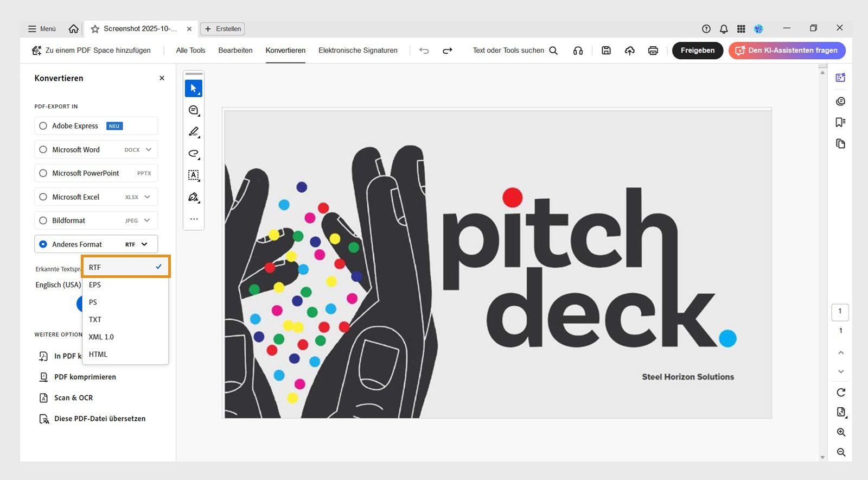The width and height of the screenshot is (868, 480).
Task: Upload the file to the cloud
Action: 630,50
